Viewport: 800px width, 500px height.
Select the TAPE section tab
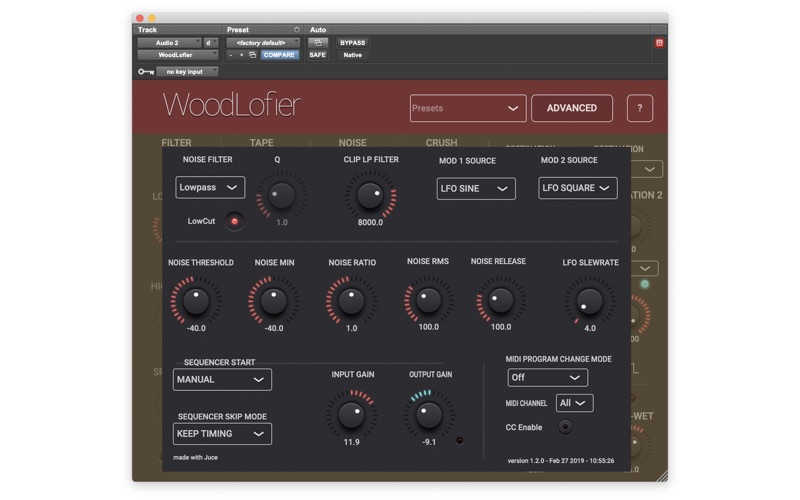pyautogui.click(x=261, y=142)
